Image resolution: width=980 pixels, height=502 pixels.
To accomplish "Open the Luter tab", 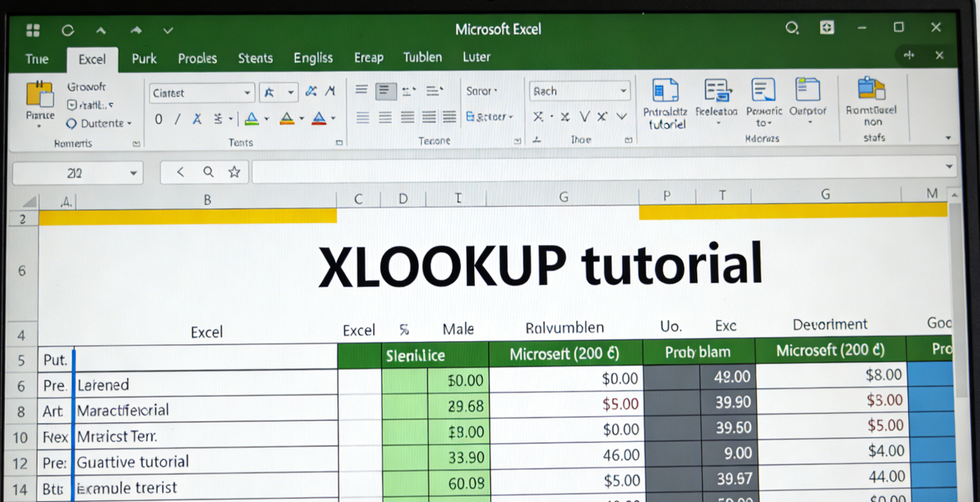I will [476, 57].
